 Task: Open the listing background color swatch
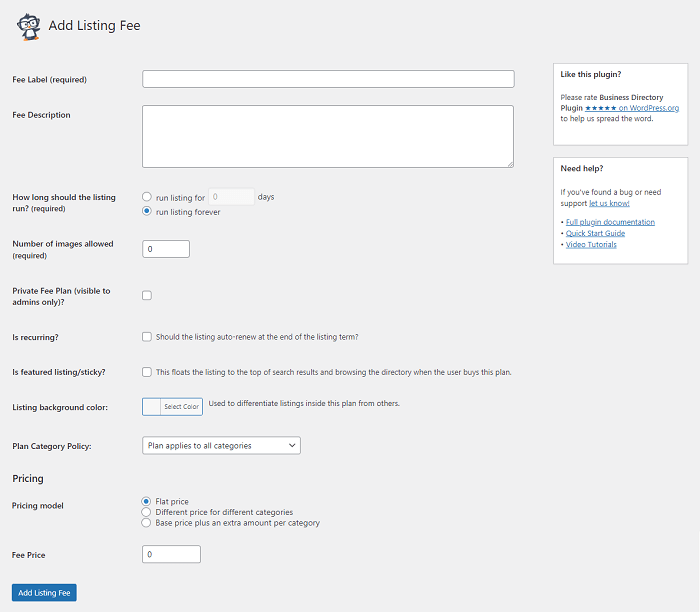(x=151, y=407)
